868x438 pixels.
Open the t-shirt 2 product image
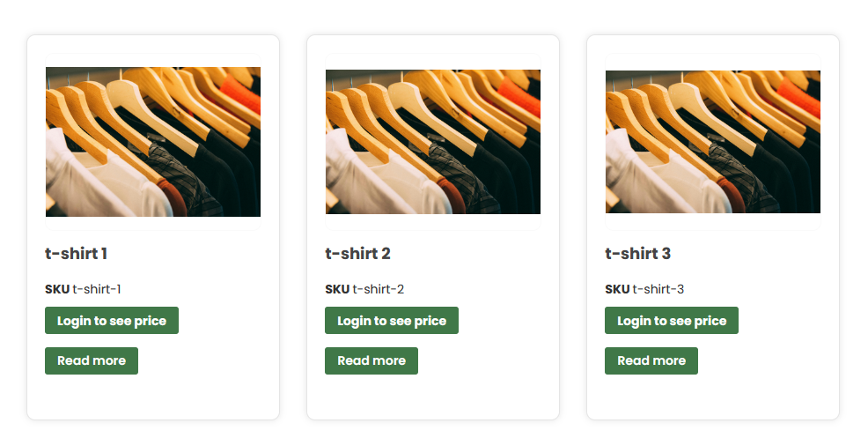tap(432, 142)
